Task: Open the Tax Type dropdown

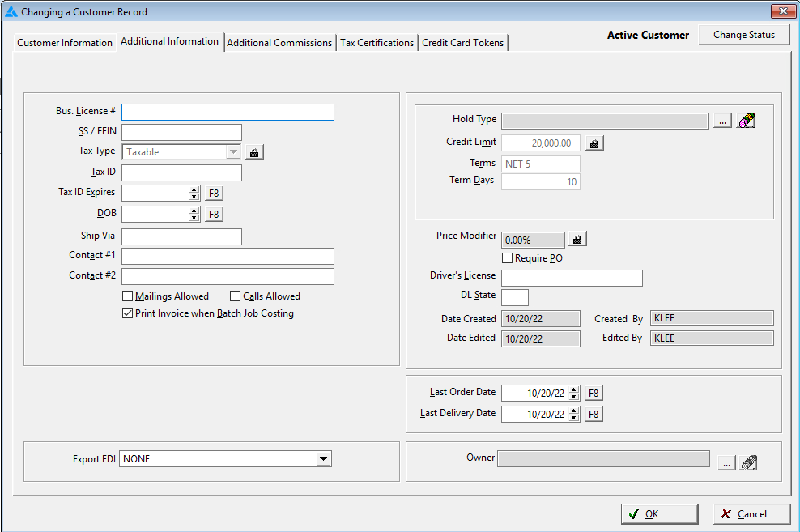Action: tap(233, 152)
